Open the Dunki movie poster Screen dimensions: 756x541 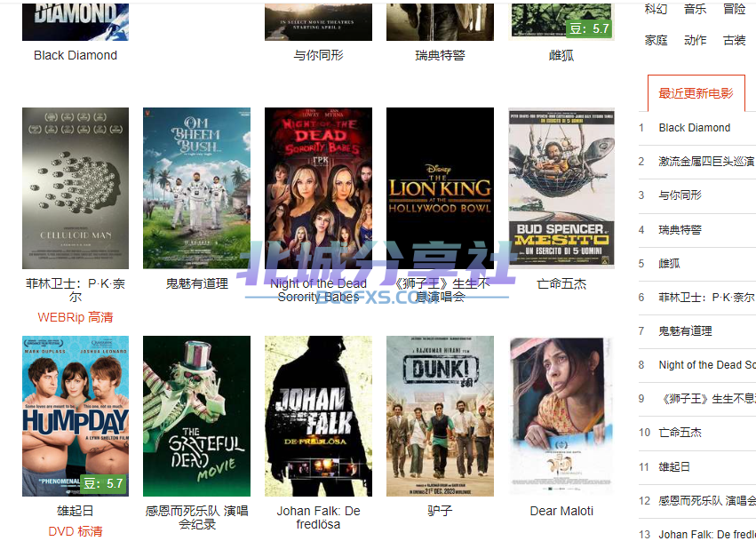(441, 416)
